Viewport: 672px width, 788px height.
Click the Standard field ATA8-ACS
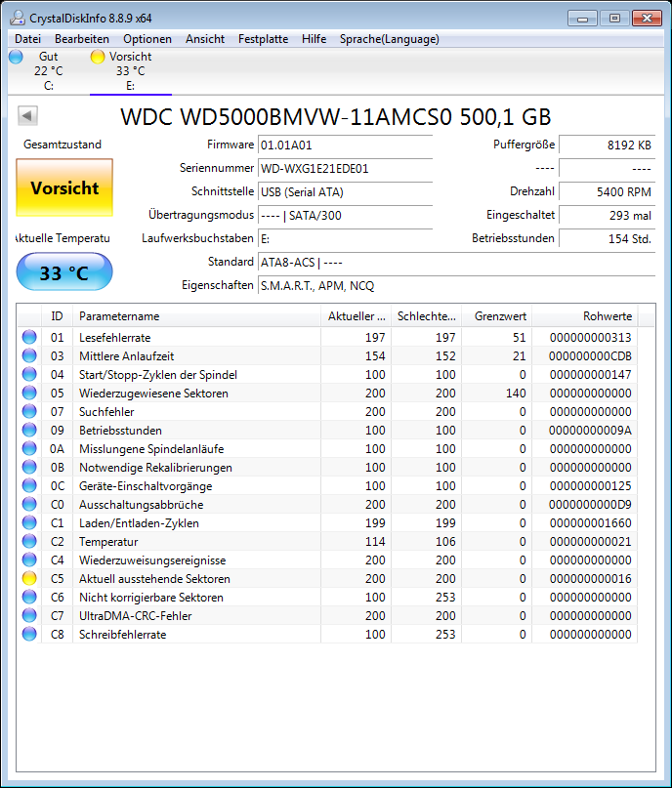coord(456,263)
